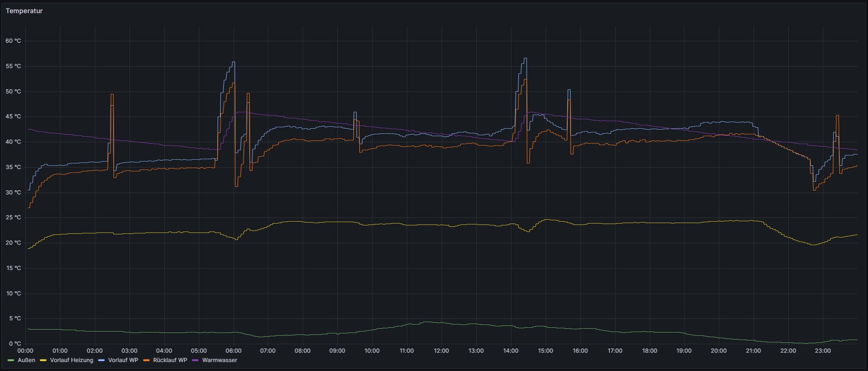Click the orange Rücklauf WP spike near 02:30
The height and width of the screenshot is (371, 868).
coord(112,94)
